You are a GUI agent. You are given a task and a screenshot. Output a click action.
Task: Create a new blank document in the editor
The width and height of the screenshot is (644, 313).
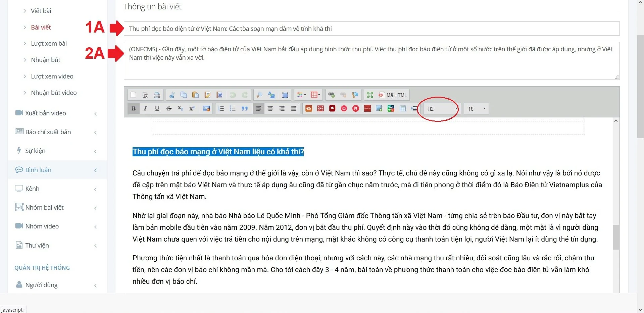[x=133, y=95]
